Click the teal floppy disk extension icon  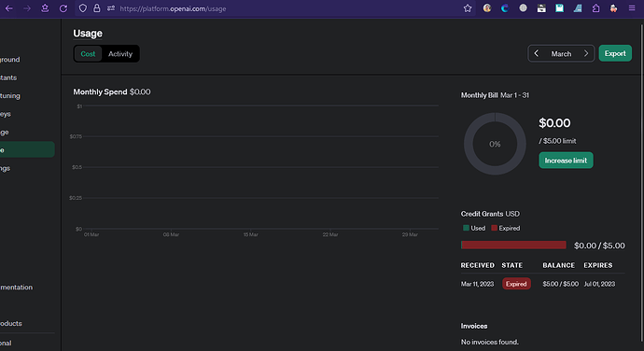559,8
